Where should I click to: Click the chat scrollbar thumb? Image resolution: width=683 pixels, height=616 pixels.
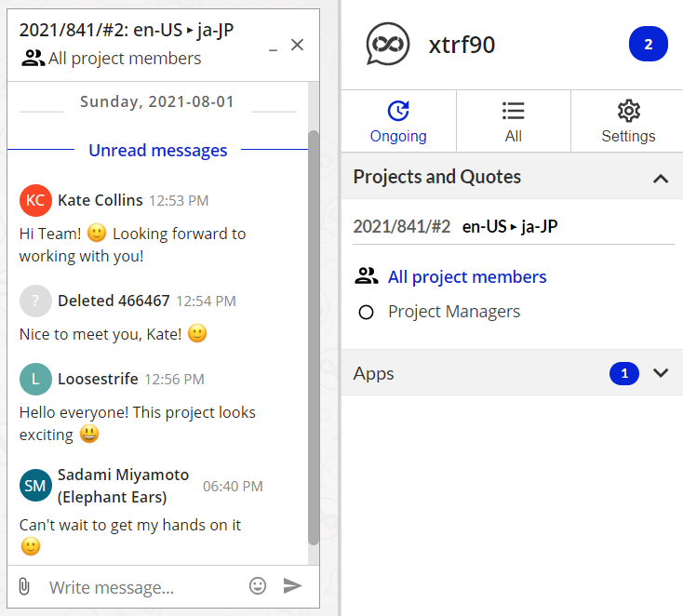314,338
